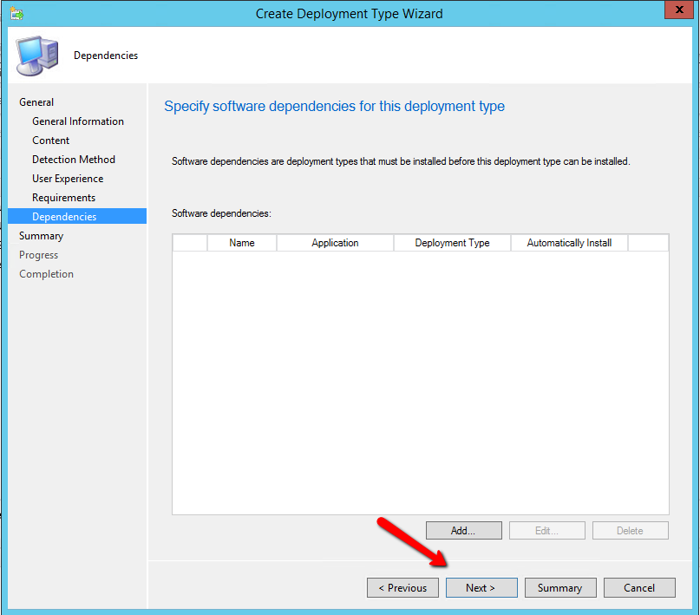
Task: Open the Content wizard page
Action: (51, 141)
